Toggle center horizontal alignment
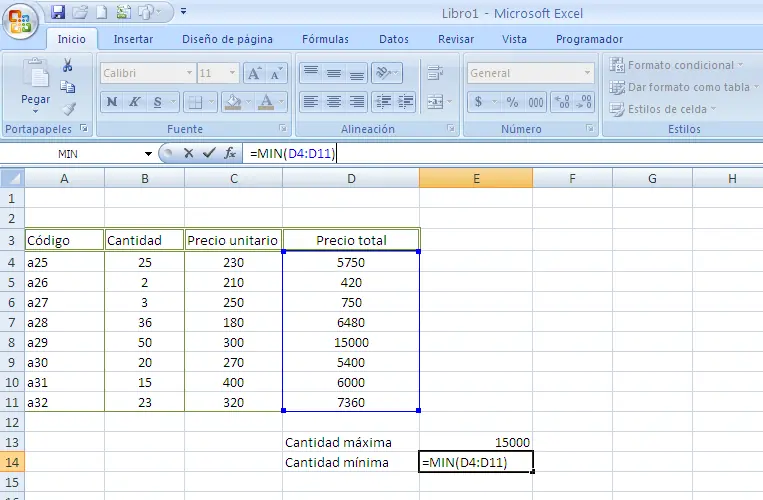Viewport: 763px width, 500px height. pyautogui.click(x=333, y=102)
